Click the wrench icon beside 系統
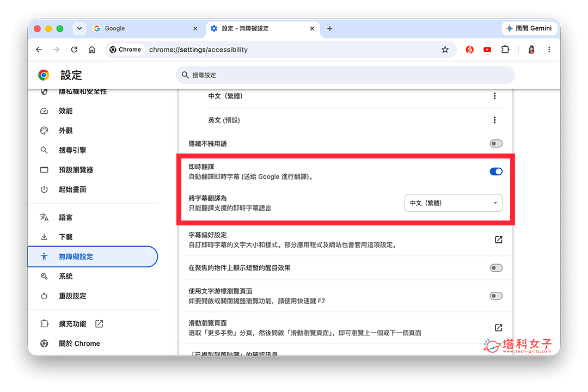Viewport: 588px width, 392px height. 44,277
